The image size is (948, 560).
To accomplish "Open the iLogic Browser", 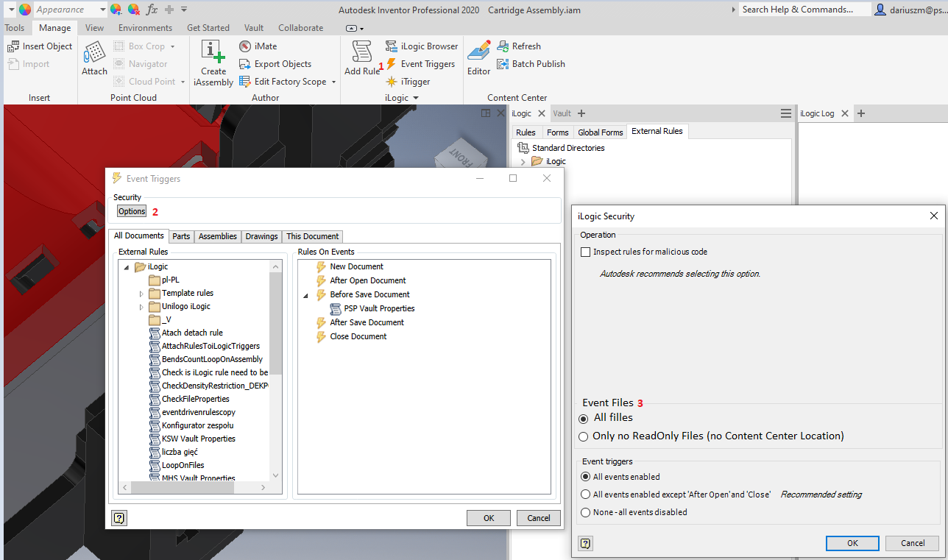I will [x=422, y=46].
